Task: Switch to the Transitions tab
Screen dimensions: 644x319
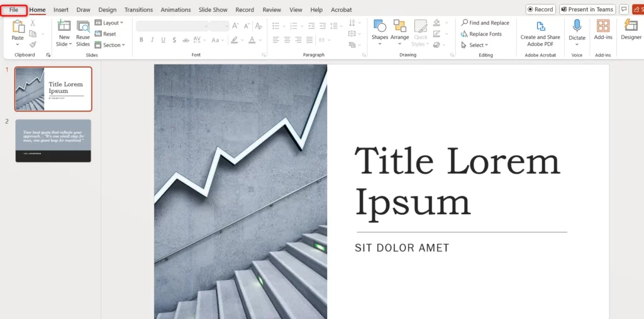Action: pyautogui.click(x=138, y=10)
